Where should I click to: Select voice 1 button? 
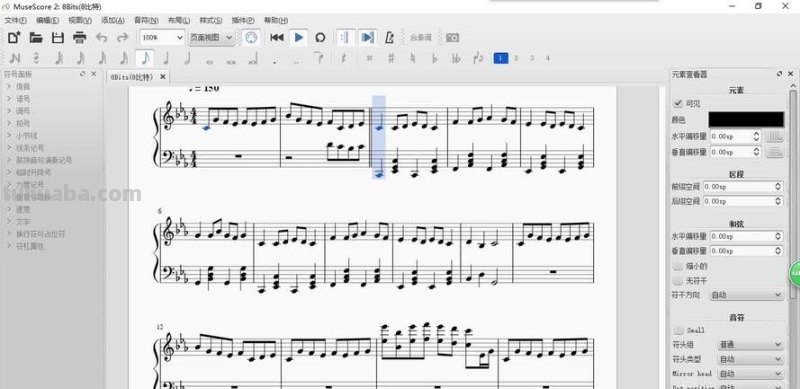pyautogui.click(x=501, y=58)
